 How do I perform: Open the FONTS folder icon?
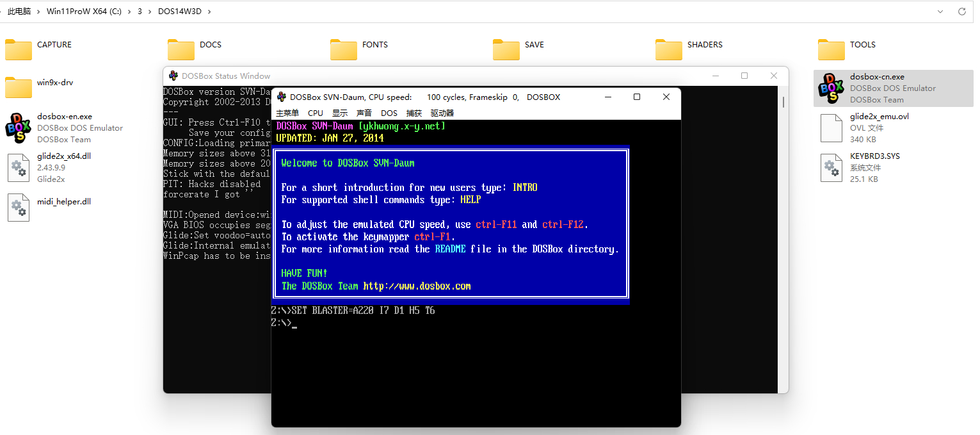(344, 49)
